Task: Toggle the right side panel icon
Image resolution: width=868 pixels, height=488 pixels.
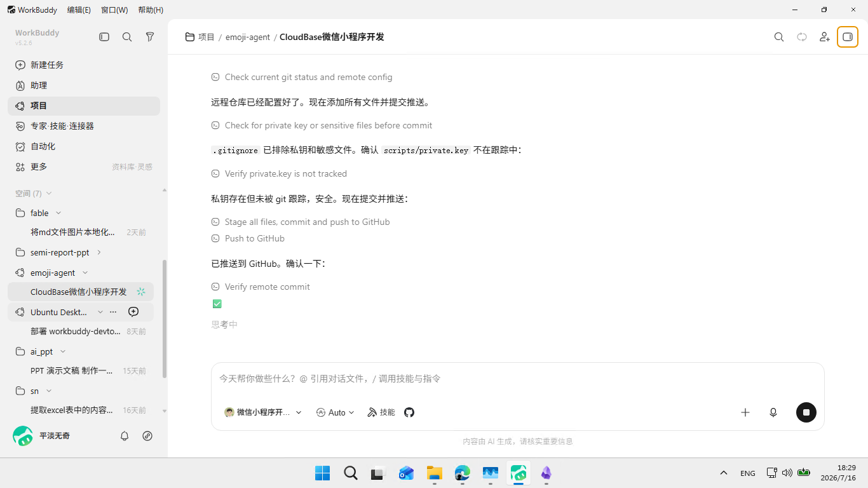Action: click(x=848, y=37)
